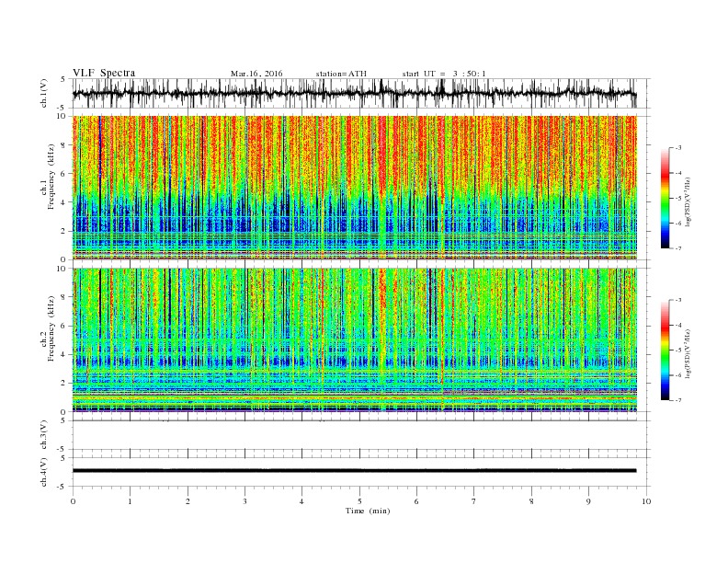The image size is (728, 563).
Task: Click the 'station=ATH' label
Action: click(x=341, y=74)
